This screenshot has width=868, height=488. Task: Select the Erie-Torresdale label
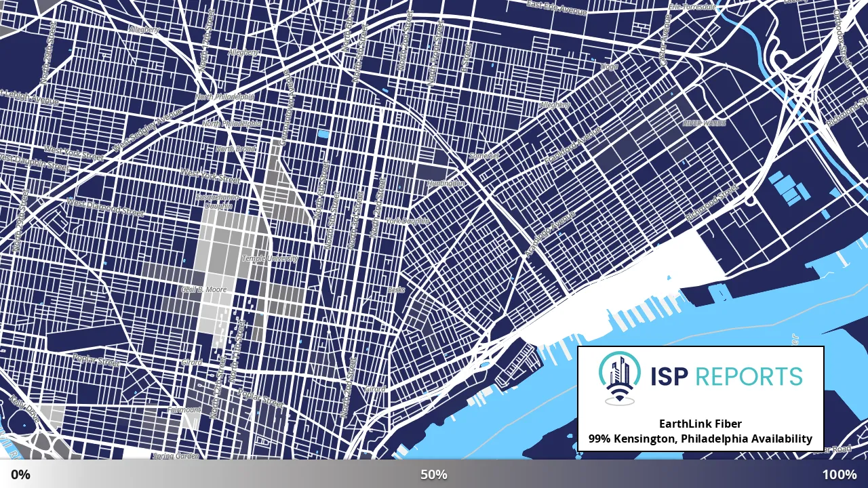[692, 7]
